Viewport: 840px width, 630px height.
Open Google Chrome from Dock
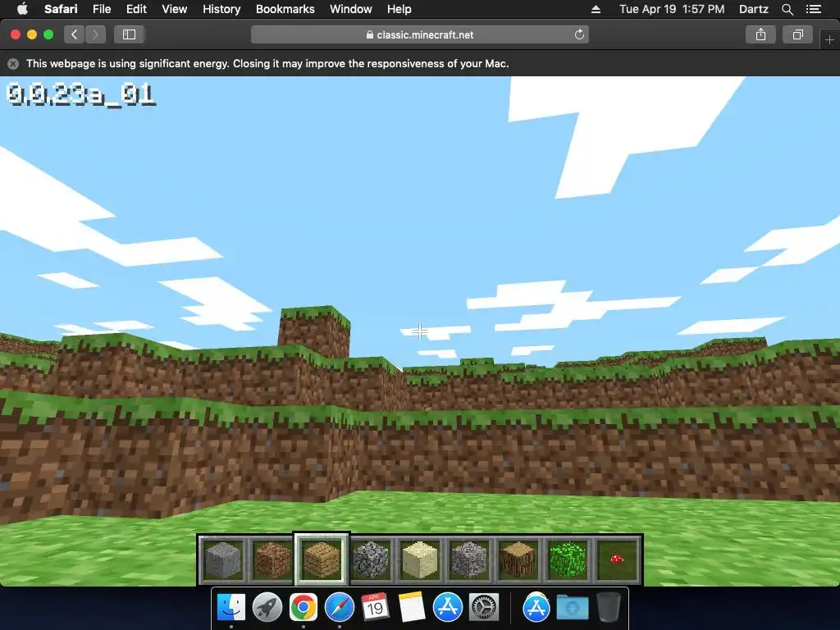[304, 608]
